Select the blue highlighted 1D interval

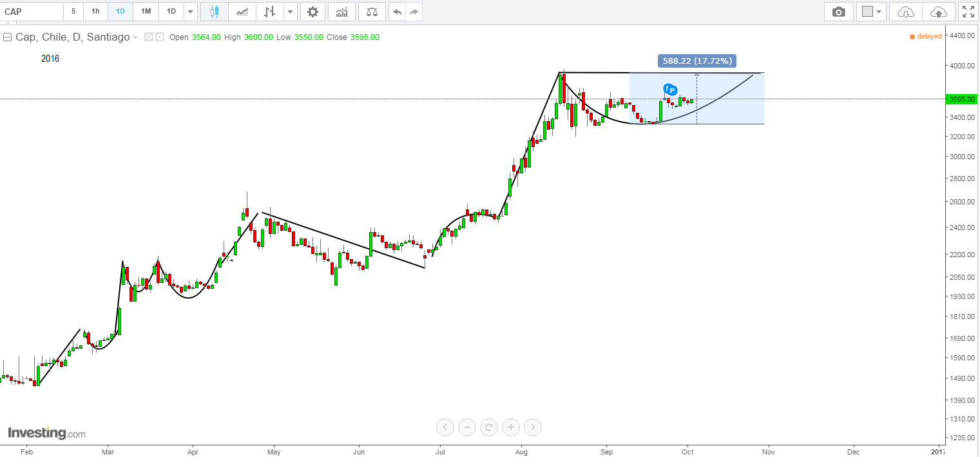tap(120, 12)
